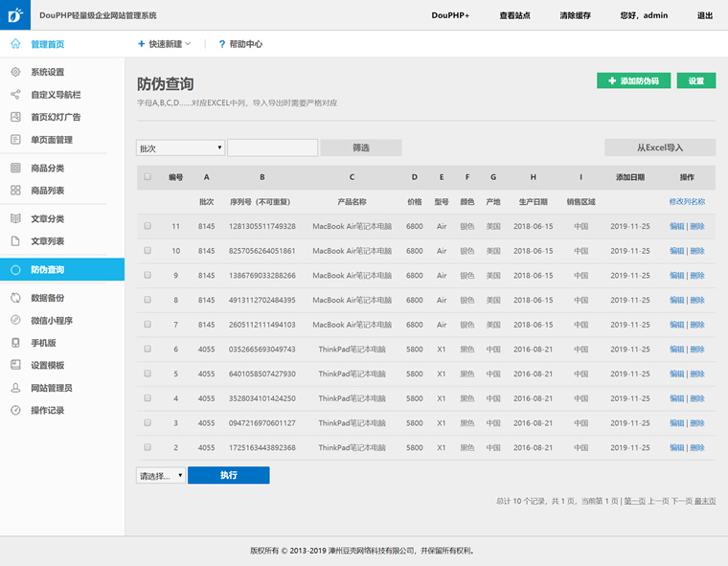The width and height of the screenshot is (728, 566).
Task: Open 商品列表 in the sidebar
Action: pos(47,191)
